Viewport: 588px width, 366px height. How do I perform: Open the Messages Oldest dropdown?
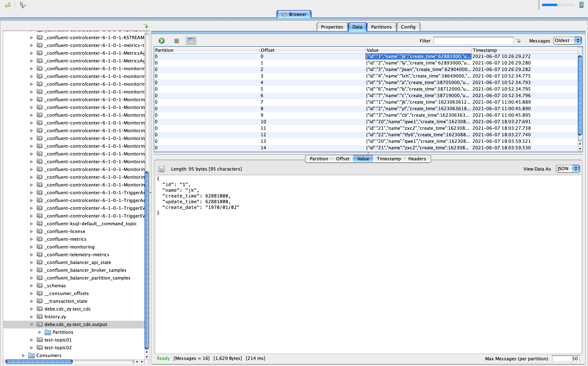[x=567, y=41]
